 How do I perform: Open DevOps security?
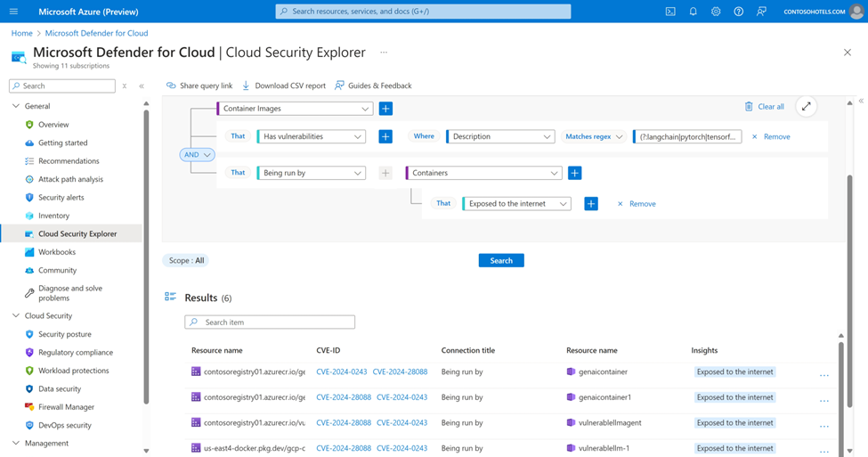click(x=65, y=426)
